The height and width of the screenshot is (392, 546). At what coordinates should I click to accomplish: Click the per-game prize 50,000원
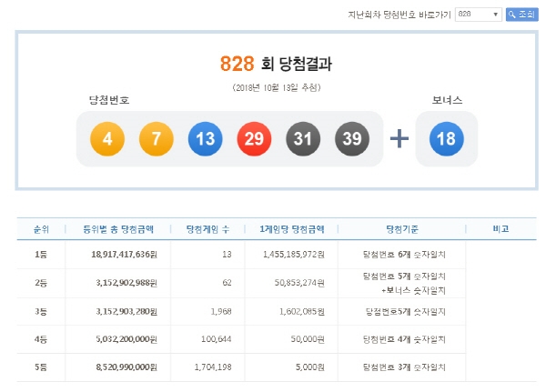(308, 339)
